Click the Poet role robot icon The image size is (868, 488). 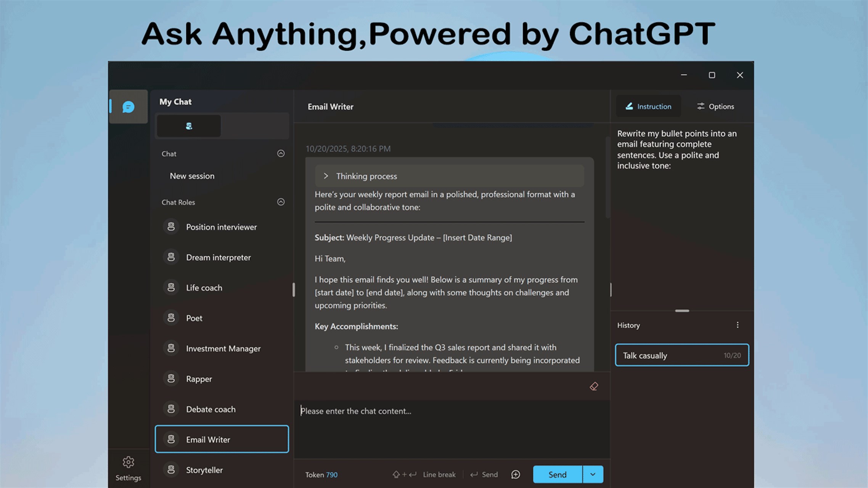point(171,318)
